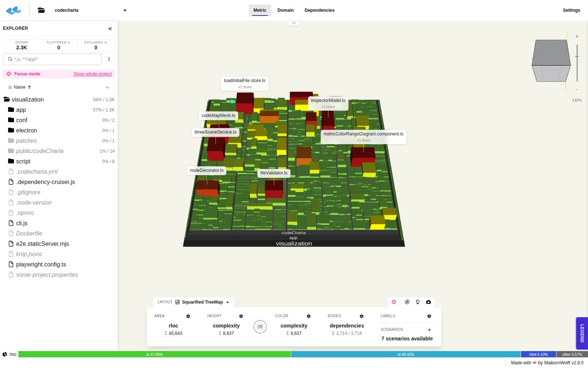Viewport: 588px width, 368px height.
Task: Click the compass orientation icon
Action: pyautogui.click(x=407, y=302)
